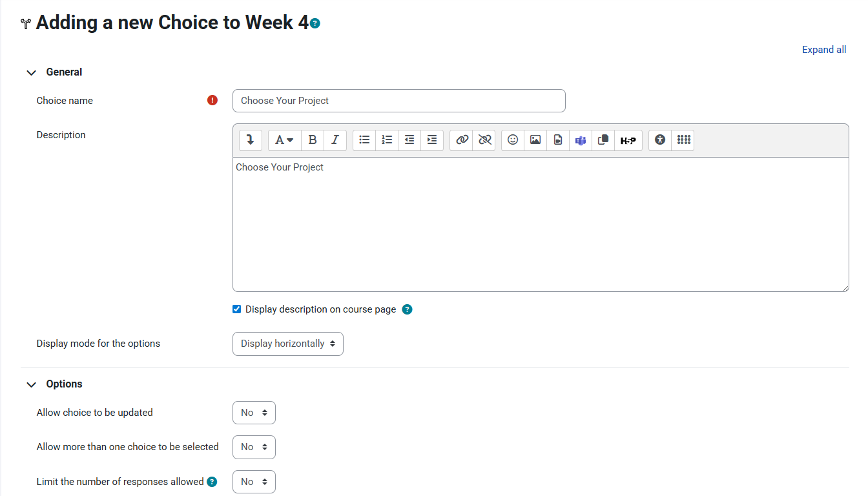Open Allow choice to be updated dropdown

[254, 413]
